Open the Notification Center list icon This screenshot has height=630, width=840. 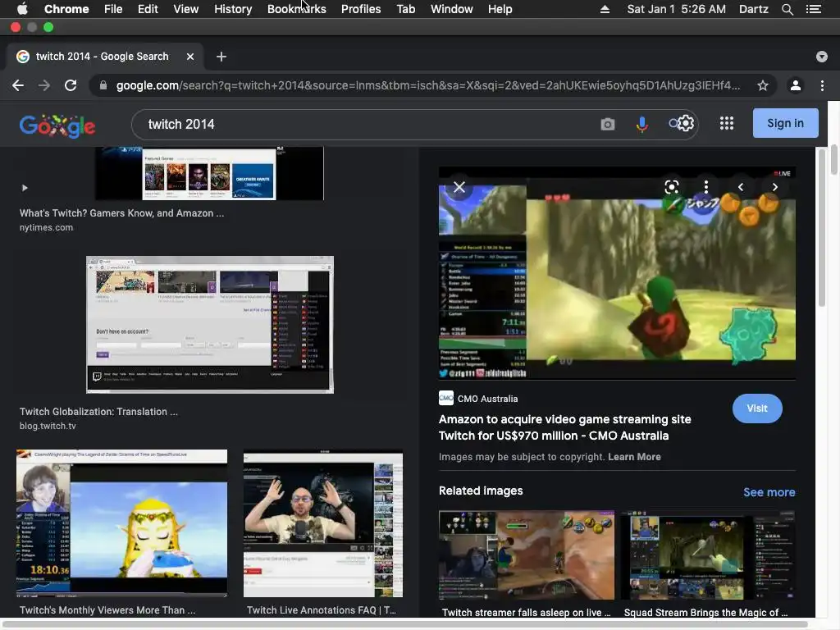814,9
